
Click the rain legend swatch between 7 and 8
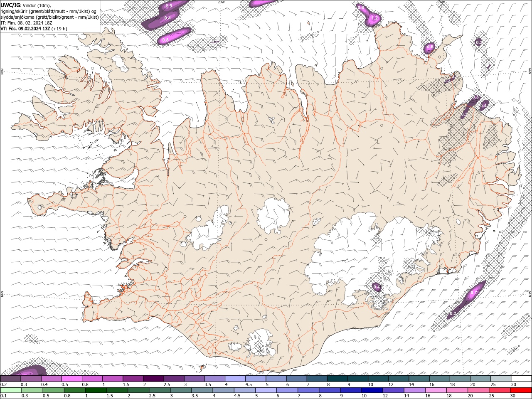click(x=308, y=390)
